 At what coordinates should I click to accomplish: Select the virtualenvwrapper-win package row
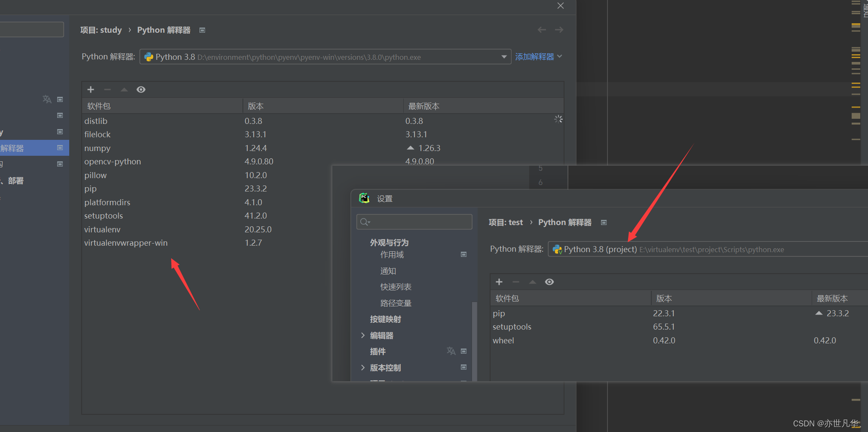(207, 243)
